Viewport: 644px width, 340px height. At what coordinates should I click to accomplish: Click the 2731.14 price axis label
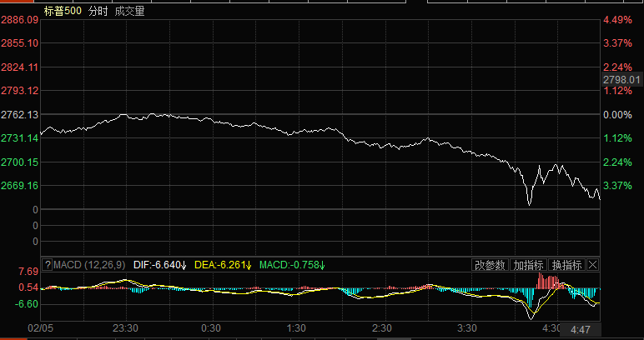(20, 138)
